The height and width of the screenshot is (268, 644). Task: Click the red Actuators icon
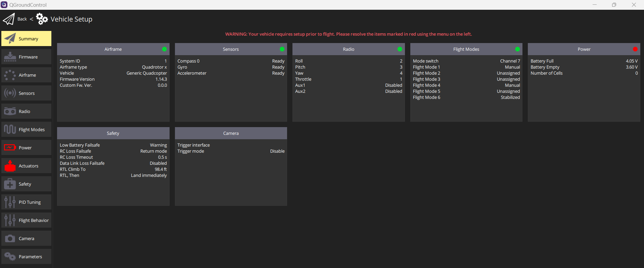(x=10, y=166)
